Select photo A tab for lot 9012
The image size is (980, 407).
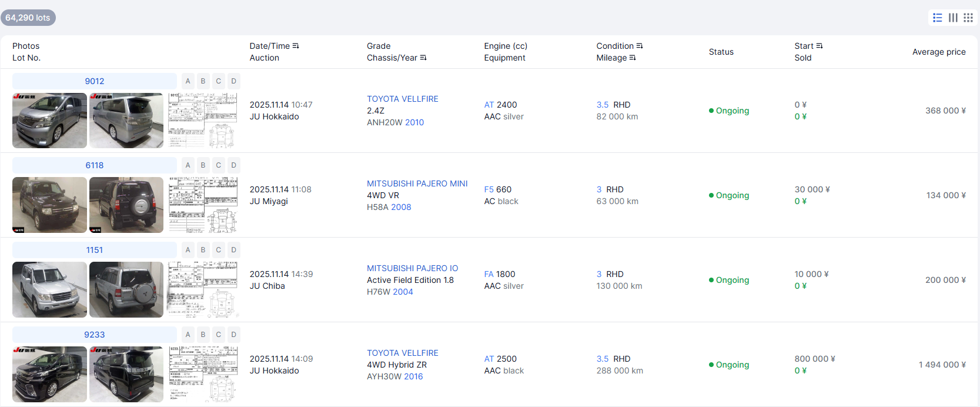pyautogui.click(x=188, y=81)
